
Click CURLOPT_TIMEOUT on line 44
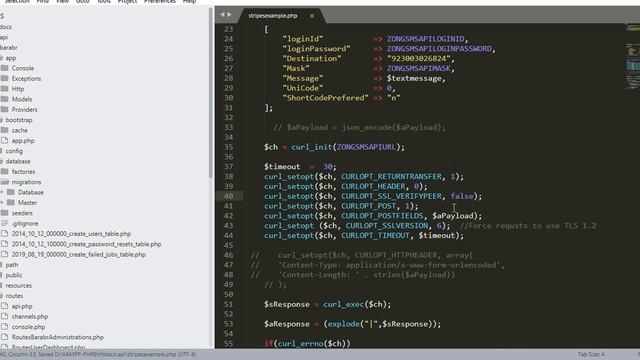pyautogui.click(x=375, y=235)
